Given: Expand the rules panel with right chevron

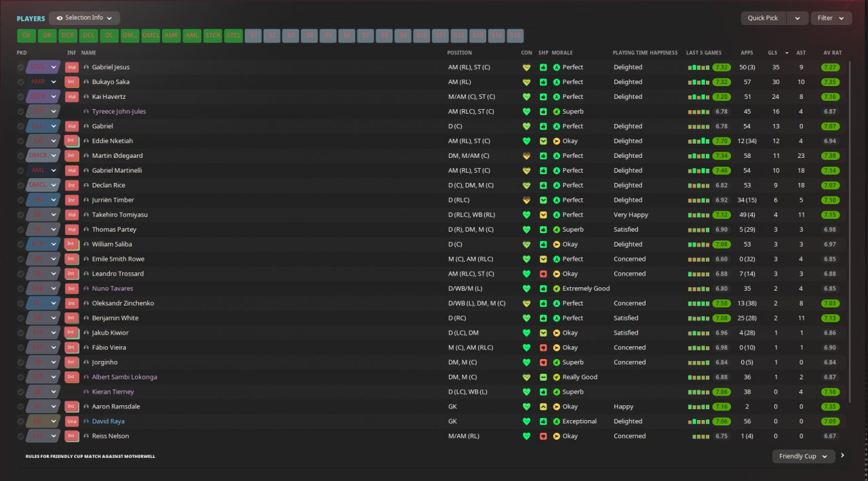Looking at the screenshot, I should click(x=843, y=456).
